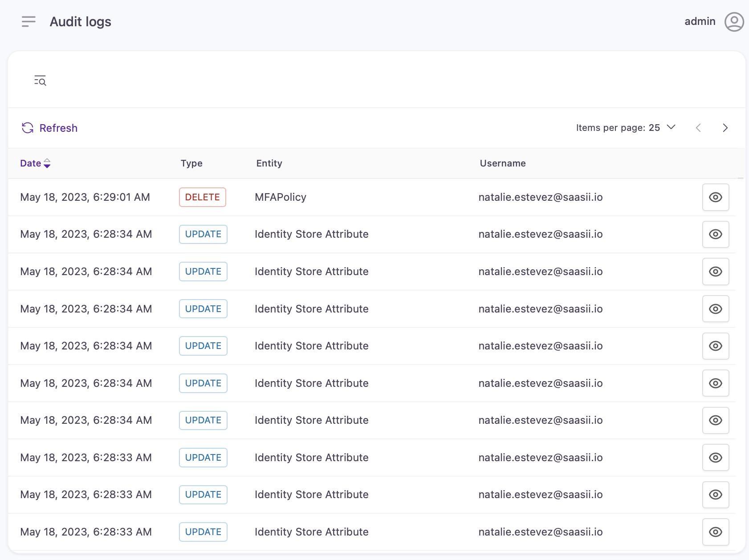Click the Audit logs page title

pos(81,22)
